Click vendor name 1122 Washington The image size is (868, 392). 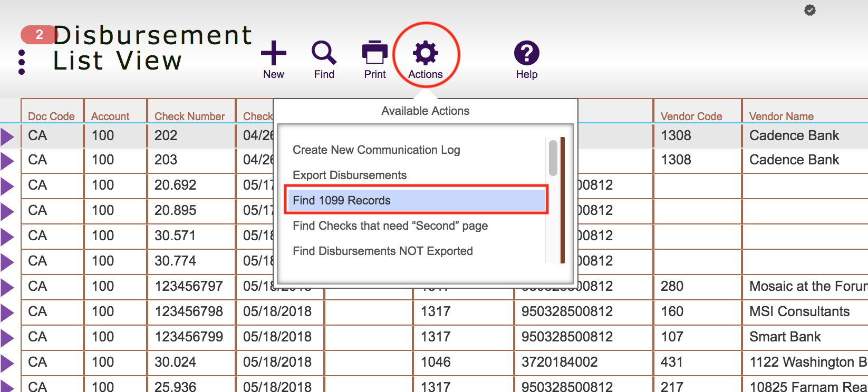pyautogui.click(x=808, y=362)
